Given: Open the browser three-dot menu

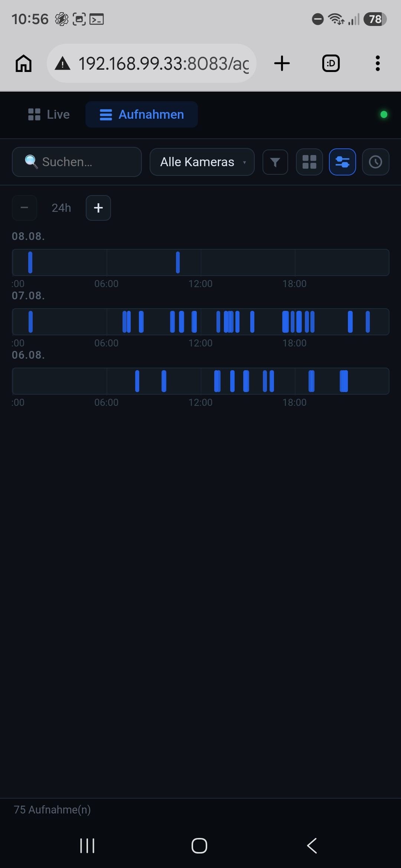Looking at the screenshot, I should tap(378, 63).
